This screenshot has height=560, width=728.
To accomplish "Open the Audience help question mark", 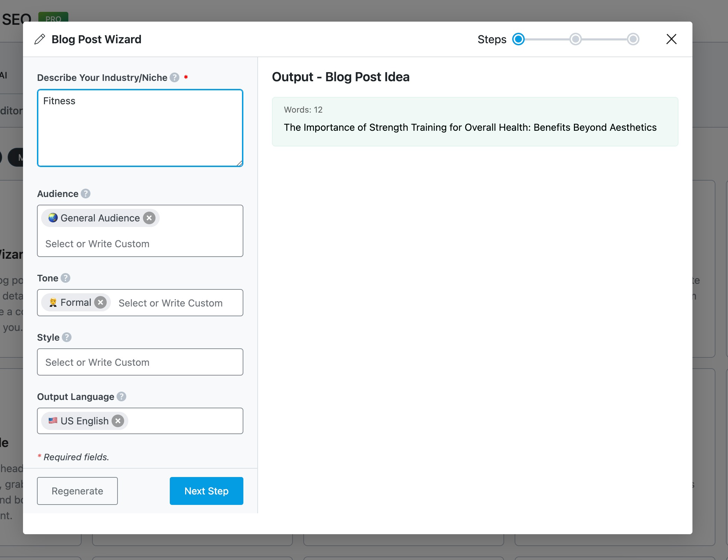I will pos(86,194).
